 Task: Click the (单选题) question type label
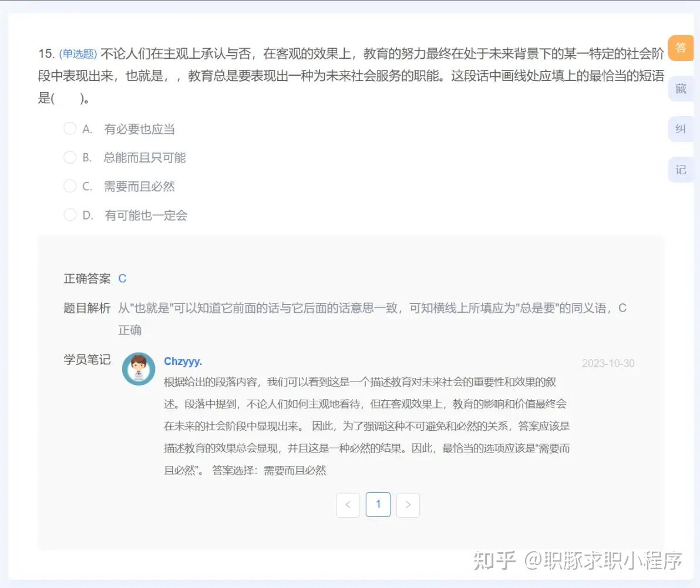[78, 54]
